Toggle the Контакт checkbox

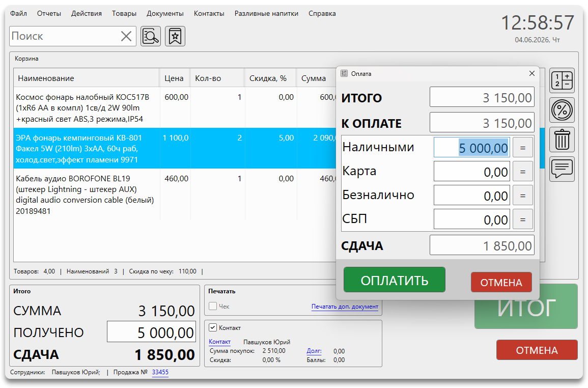213,327
